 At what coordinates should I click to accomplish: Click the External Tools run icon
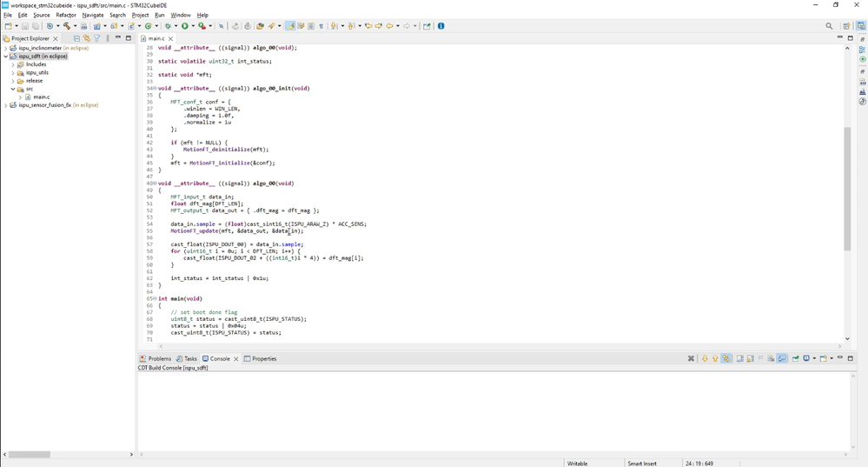tap(202, 26)
